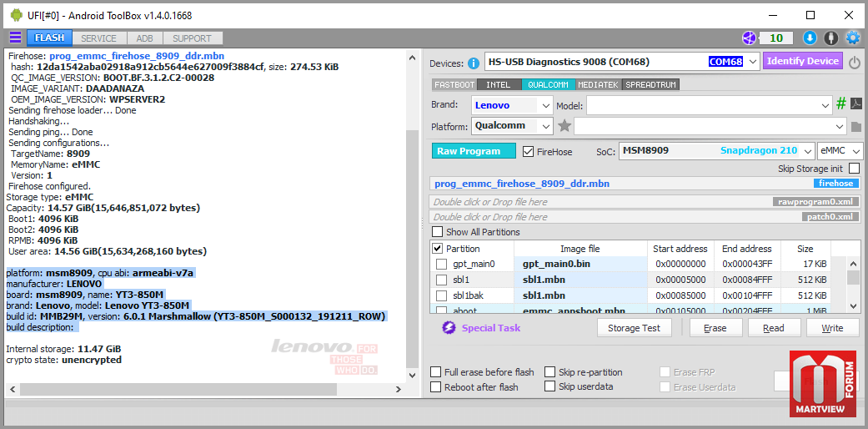Click the End address column header
Viewport: 868px width, 429px height.
click(x=747, y=249)
